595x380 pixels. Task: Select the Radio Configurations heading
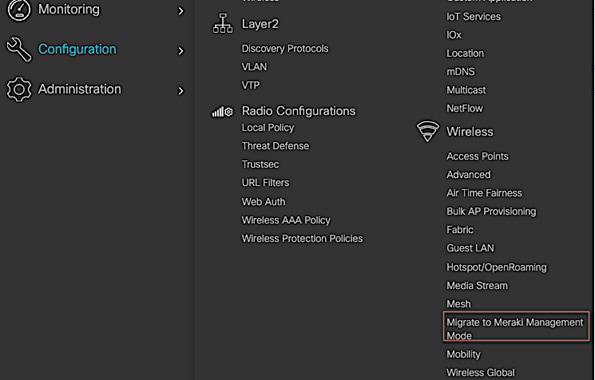coord(299,111)
